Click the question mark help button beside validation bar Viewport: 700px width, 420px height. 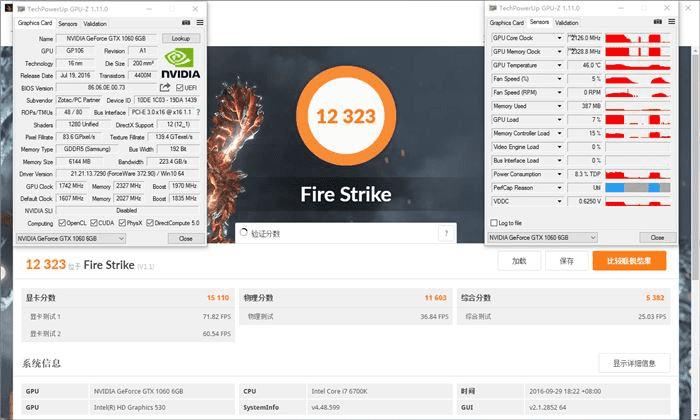[446, 233]
